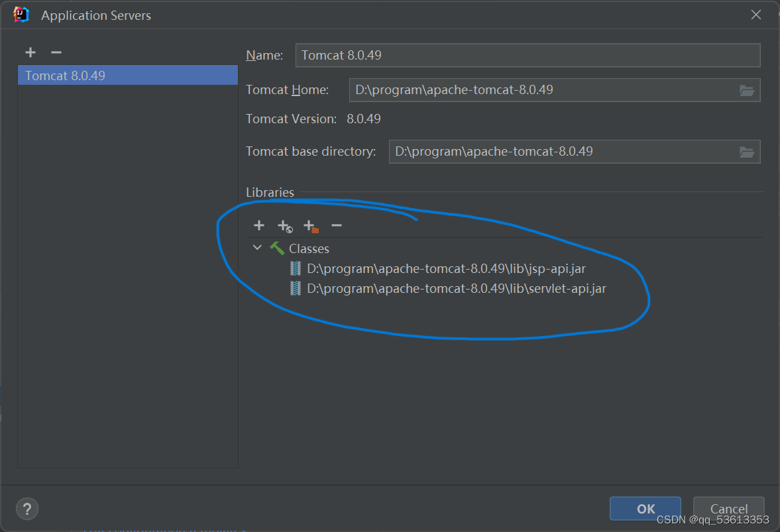
Task: Add a new application server
Action: coord(30,52)
